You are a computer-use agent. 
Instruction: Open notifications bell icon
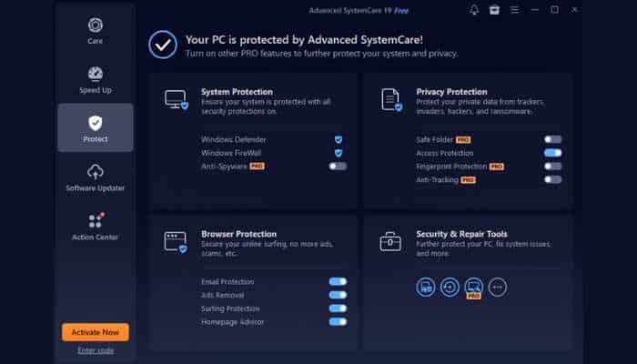point(474,10)
